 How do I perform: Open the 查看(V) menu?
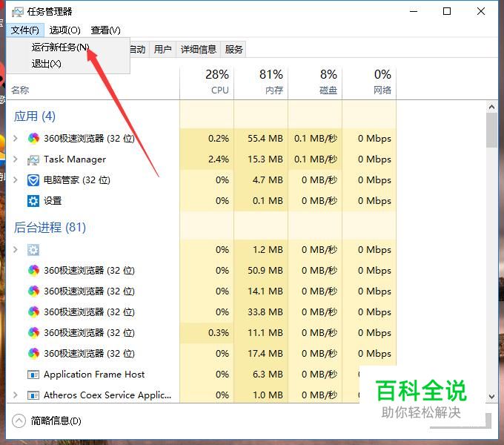(105, 30)
